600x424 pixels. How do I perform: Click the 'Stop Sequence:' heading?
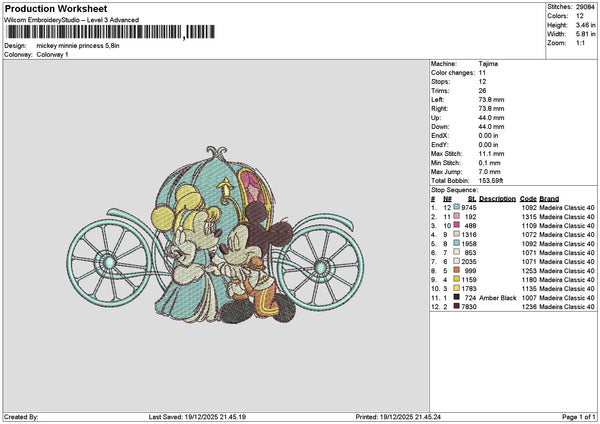455,190
